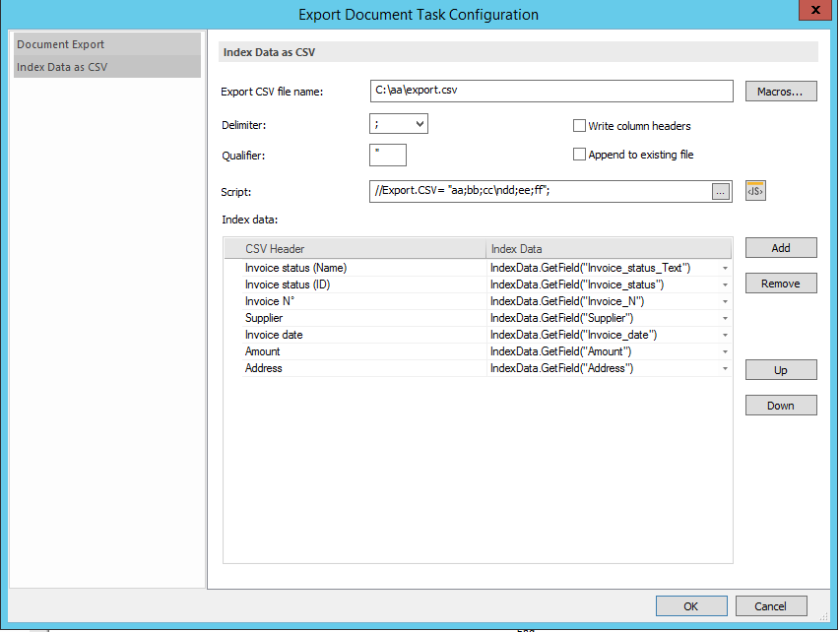The height and width of the screenshot is (632, 840).
Task: Click the ellipsis icon beside the Script field
Action: point(721,191)
